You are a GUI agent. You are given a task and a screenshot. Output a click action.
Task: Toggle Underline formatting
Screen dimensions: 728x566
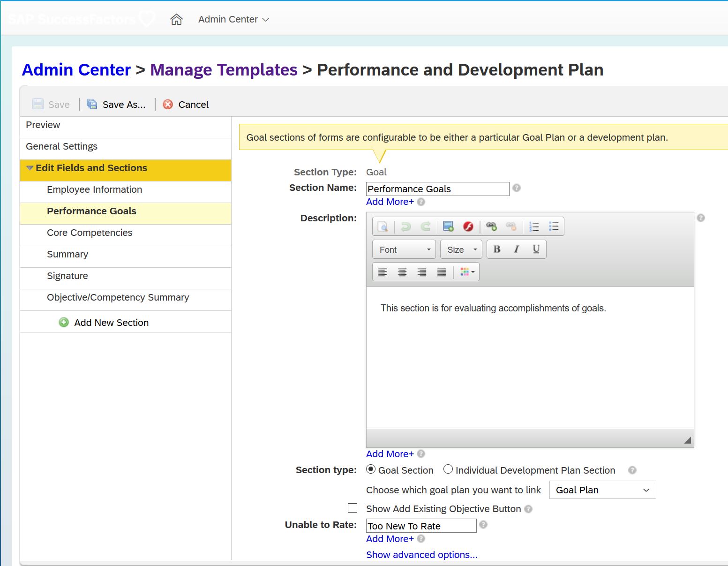click(x=536, y=249)
